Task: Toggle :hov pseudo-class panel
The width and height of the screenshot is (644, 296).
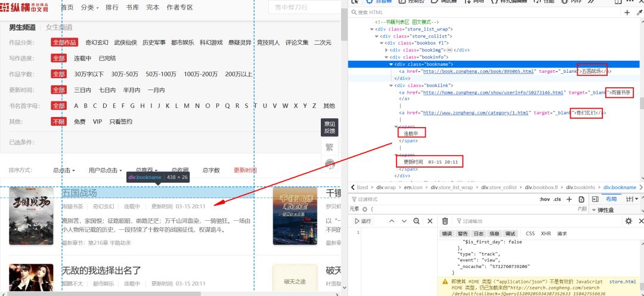Action: [544, 199]
